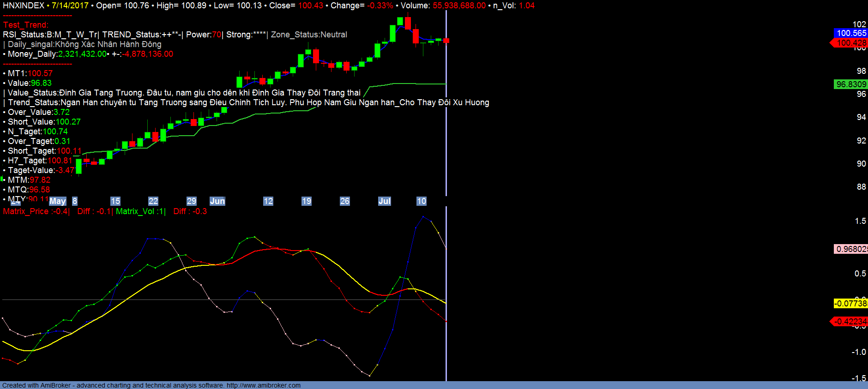Viewport: 868px width, 389px height.
Task: Open the amibroker.com link in footer
Action: [x=263, y=385]
